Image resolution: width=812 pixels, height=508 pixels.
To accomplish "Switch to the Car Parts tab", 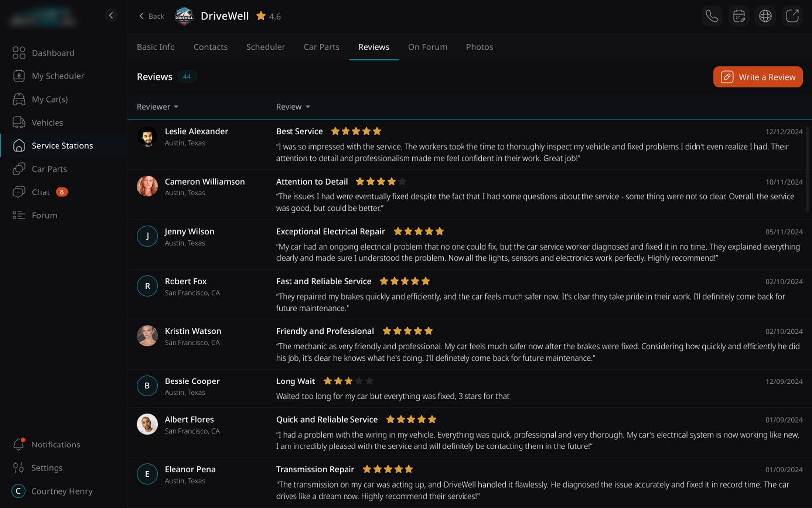I will point(321,47).
